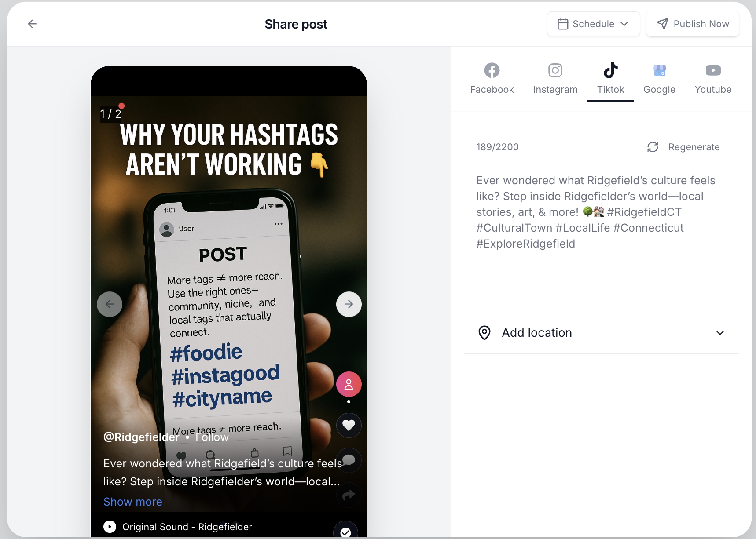Tap the comment bubble icon on preview
756x539 pixels.
(349, 460)
